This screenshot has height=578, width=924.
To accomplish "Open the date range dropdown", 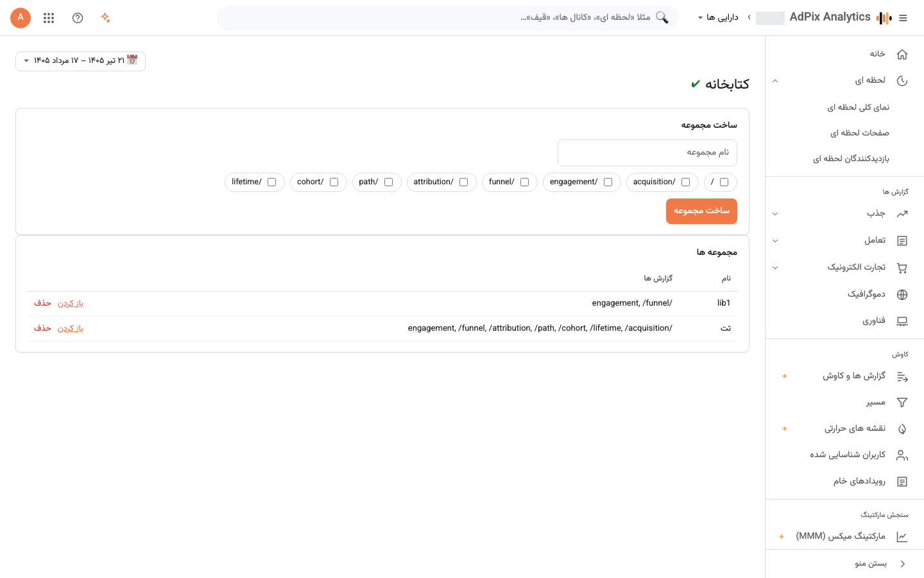I will click(x=80, y=61).
